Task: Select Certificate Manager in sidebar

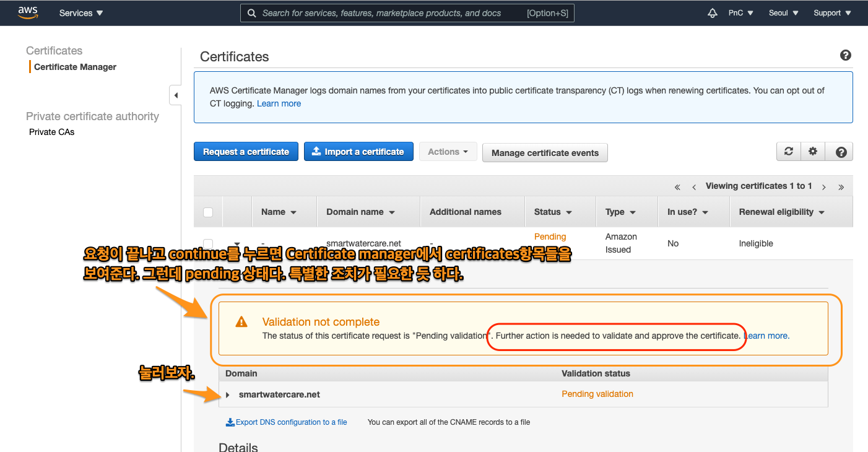Action: pos(75,67)
